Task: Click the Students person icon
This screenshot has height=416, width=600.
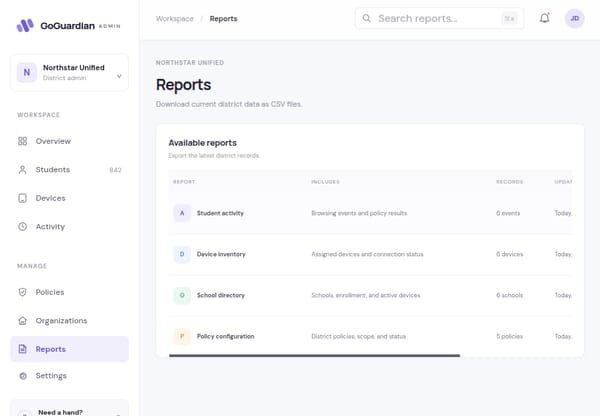Action: pos(23,170)
